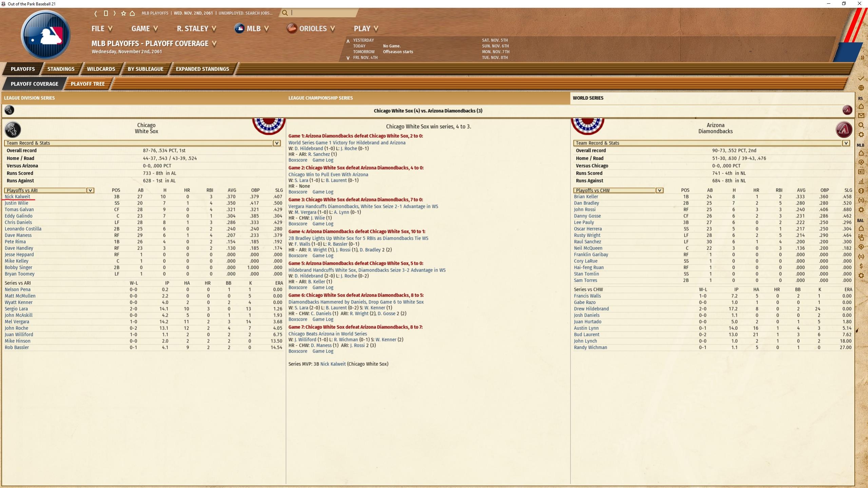Open the mail envelope icon in right sidebar
868x488 pixels.
point(861,116)
